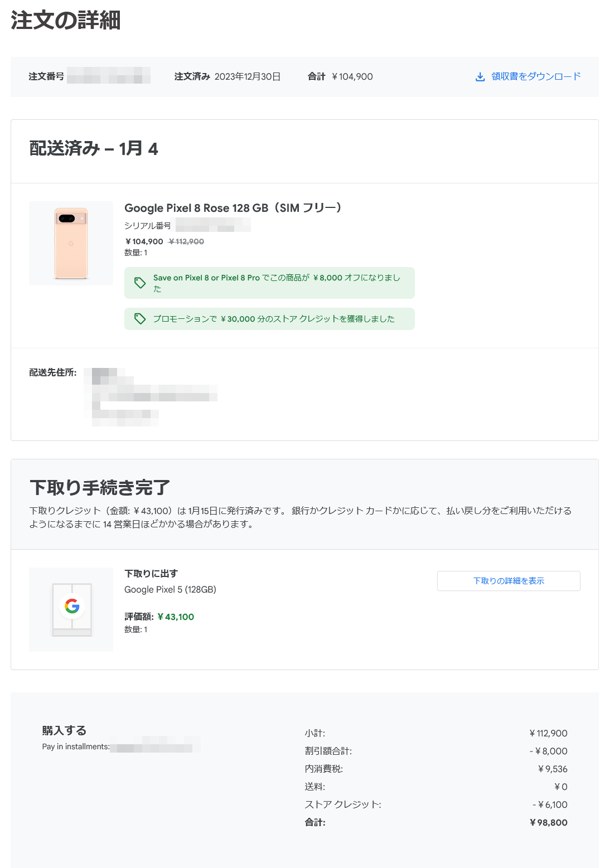Select the order number field

109,76
